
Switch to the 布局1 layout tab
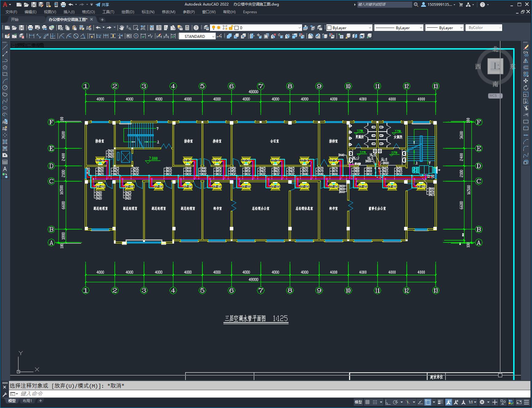(27, 401)
